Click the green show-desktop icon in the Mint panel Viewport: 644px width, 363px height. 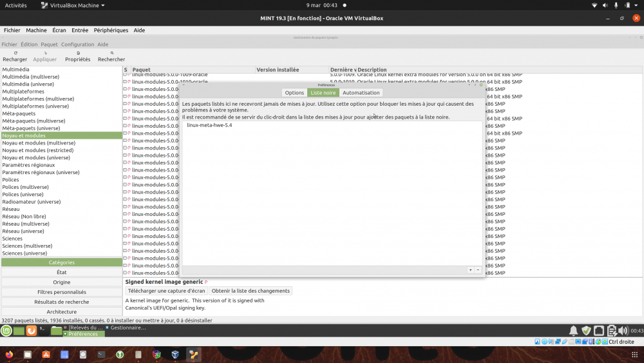coord(19,331)
